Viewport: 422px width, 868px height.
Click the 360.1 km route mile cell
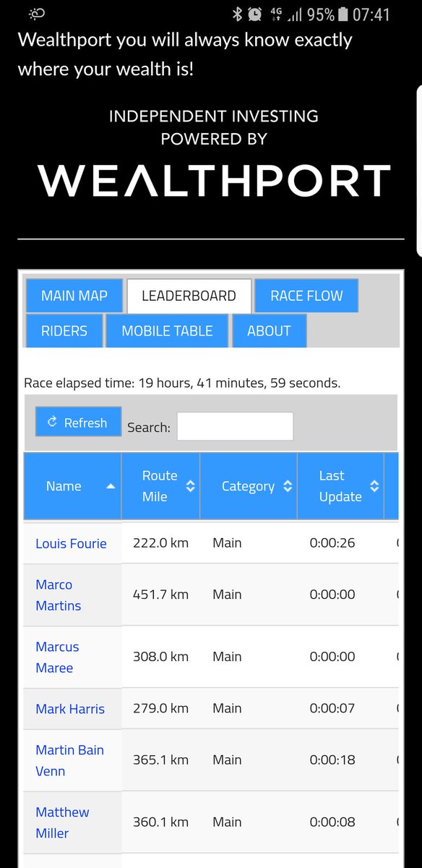(x=160, y=822)
